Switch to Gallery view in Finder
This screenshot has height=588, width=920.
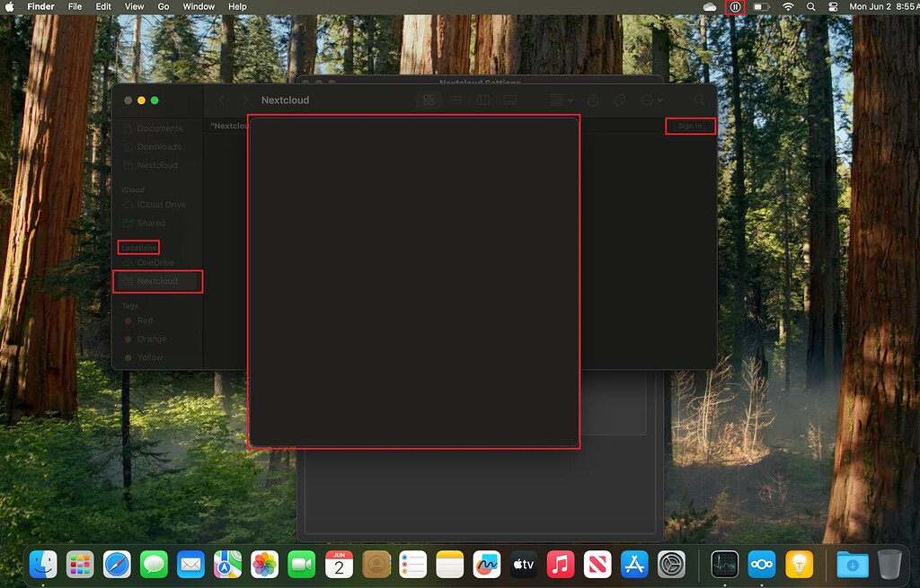pos(509,100)
